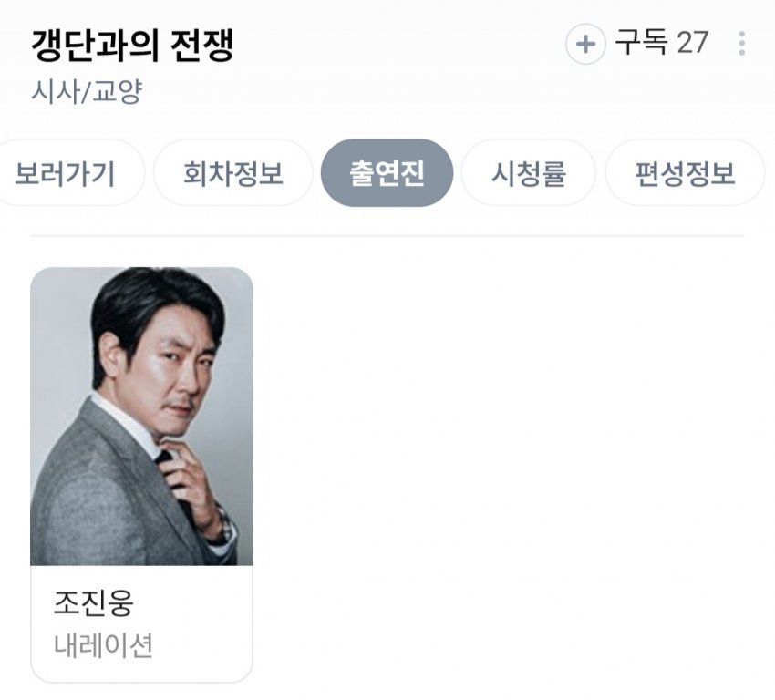Select the 출연진 tab

pos(387,173)
